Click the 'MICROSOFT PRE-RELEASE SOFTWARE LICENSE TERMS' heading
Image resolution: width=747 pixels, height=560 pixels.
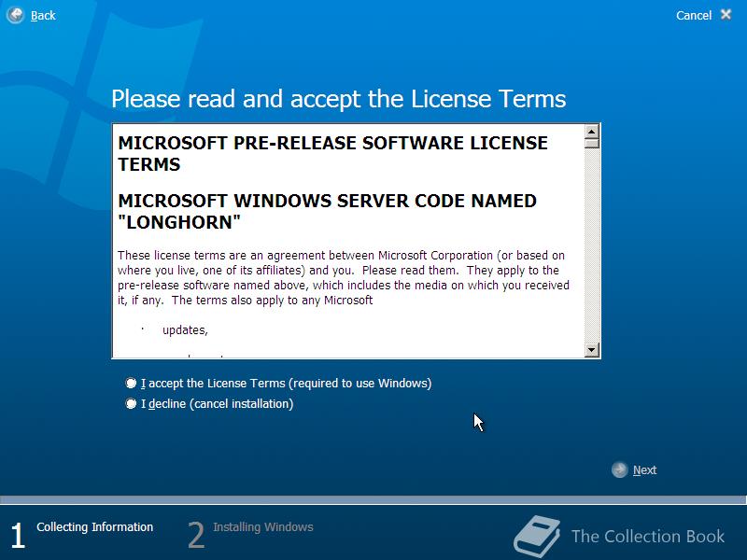(x=333, y=153)
